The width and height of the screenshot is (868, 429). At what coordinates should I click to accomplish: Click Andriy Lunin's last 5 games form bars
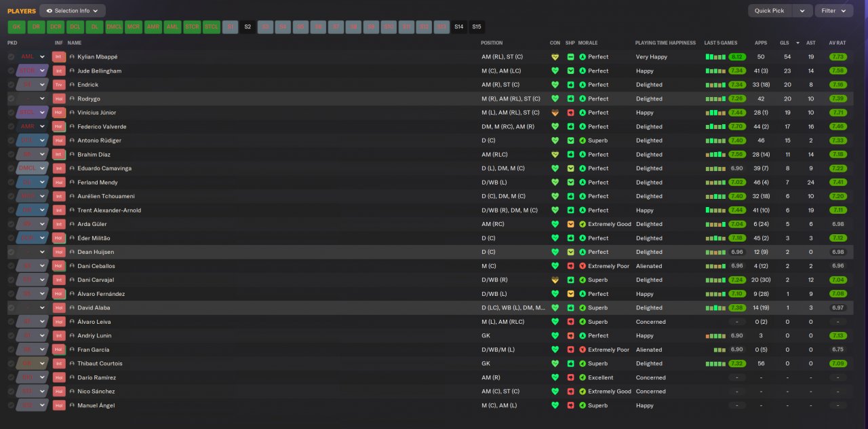click(715, 335)
